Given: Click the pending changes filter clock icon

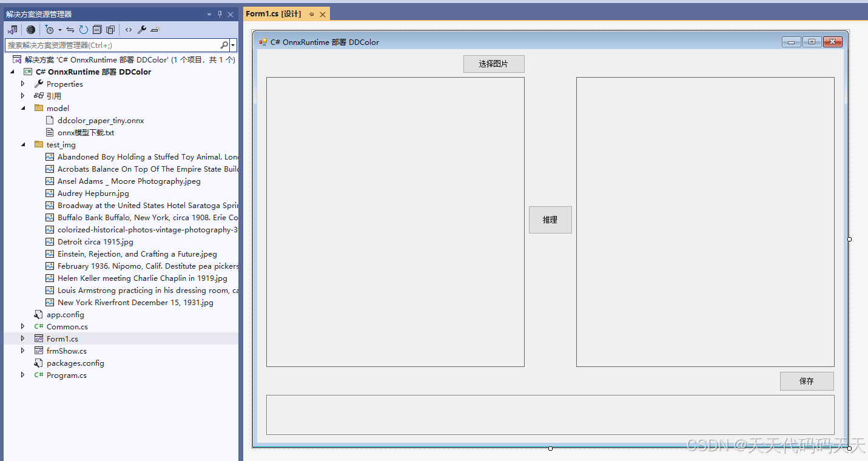Looking at the screenshot, I should pos(50,30).
